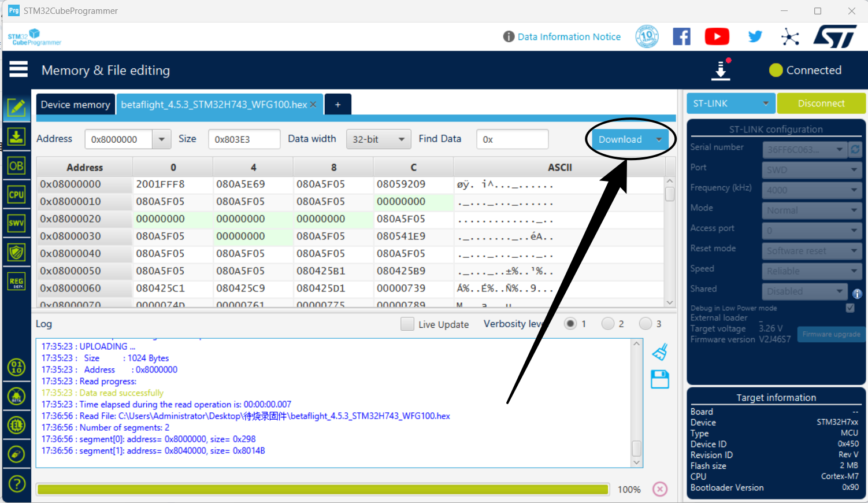Expand the Data width 32-bit dropdown
868x503 pixels.
(379, 139)
